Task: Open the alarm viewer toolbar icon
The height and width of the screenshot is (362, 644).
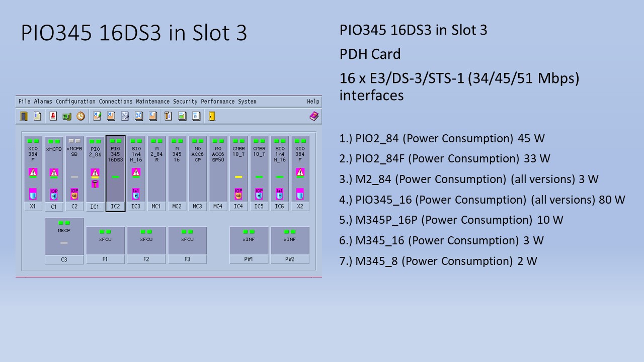Action: [53, 116]
